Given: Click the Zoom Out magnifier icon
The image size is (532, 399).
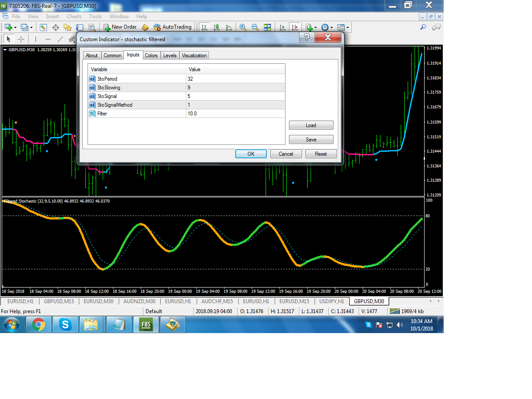Looking at the screenshot, I should (255, 27).
